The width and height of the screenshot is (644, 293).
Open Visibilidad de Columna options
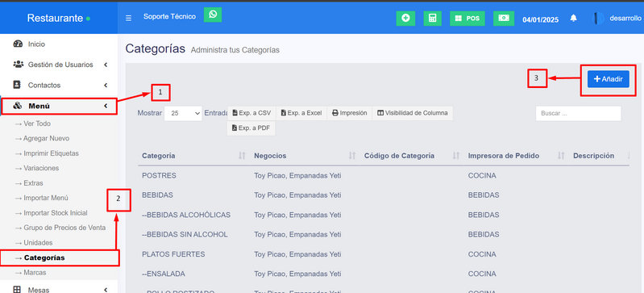click(413, 113)
